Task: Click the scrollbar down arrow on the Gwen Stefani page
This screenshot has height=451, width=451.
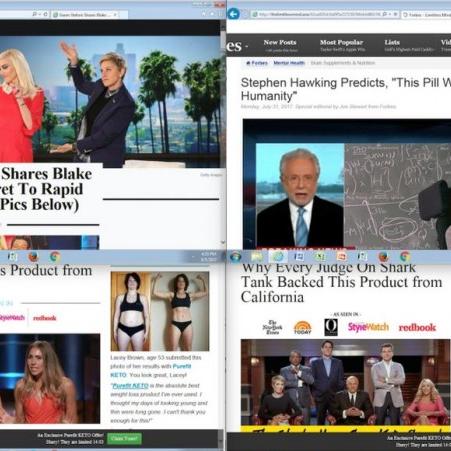Action: coord(222,243)
